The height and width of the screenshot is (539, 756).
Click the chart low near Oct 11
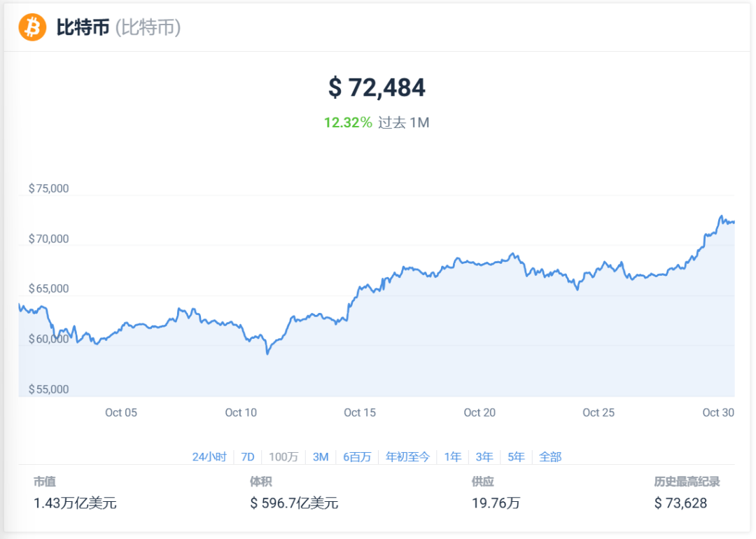pos(267,353)
